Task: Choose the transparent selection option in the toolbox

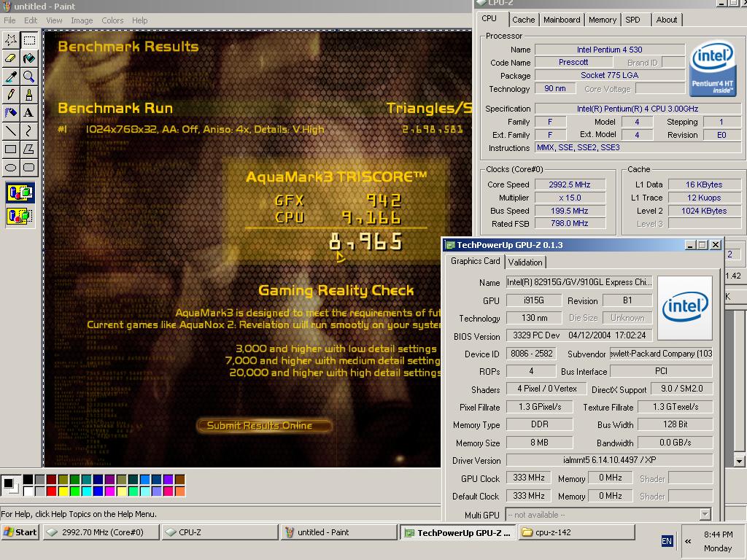Action: [20, 216]
